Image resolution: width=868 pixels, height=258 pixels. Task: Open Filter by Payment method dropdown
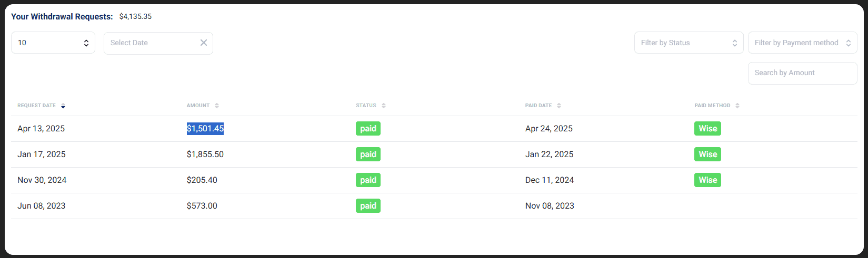tap(802, 43)
